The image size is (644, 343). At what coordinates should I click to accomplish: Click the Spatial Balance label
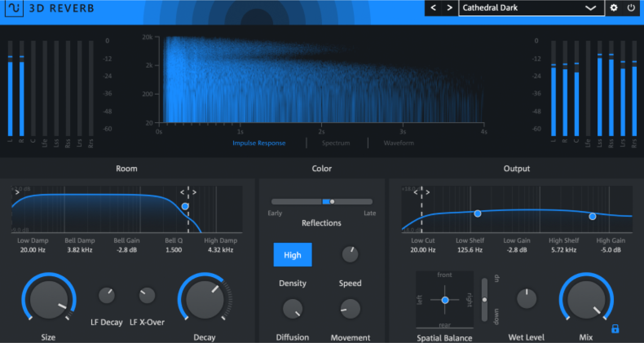444,338
